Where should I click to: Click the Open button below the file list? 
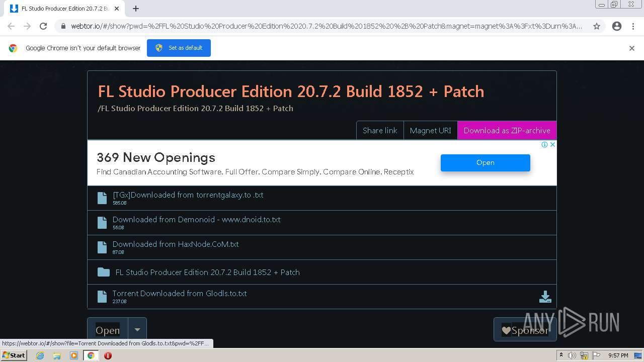(108, 330)
